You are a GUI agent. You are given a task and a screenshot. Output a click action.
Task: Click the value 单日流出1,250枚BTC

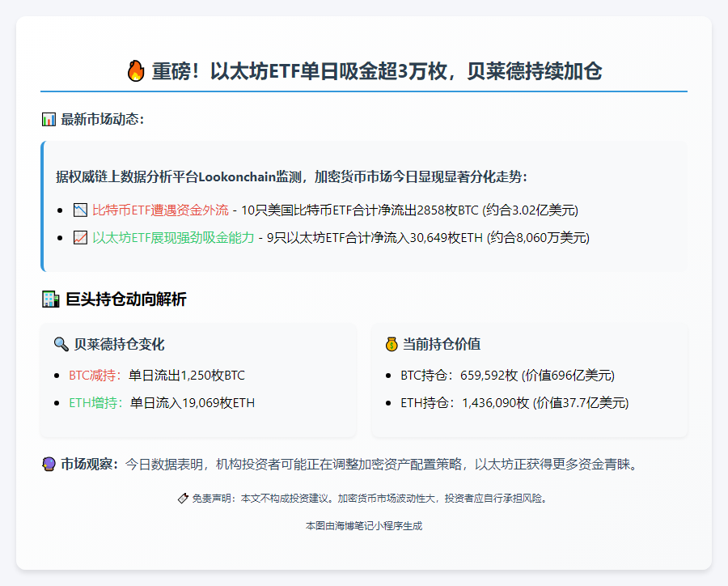(x=187, y=375)
